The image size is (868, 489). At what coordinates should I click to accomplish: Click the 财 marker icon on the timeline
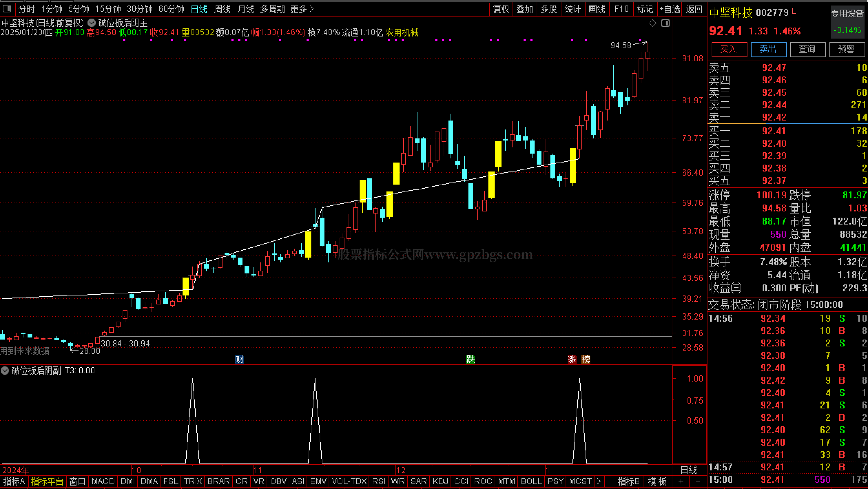[239, 359]
